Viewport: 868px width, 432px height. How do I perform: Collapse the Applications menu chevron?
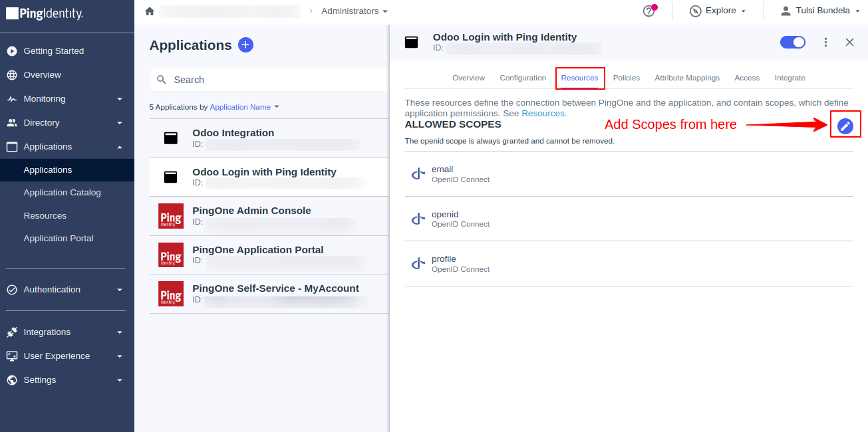pyautogui.click(x=120, y=147)
